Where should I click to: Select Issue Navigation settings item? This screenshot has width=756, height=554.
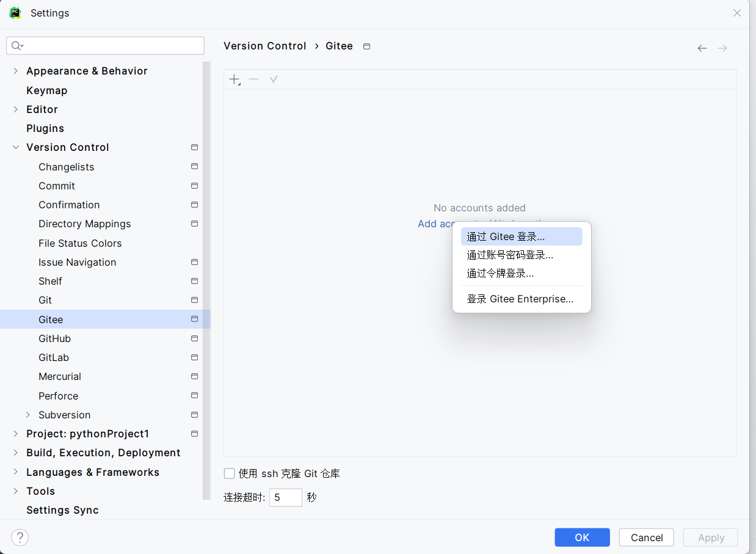(78, 262)
